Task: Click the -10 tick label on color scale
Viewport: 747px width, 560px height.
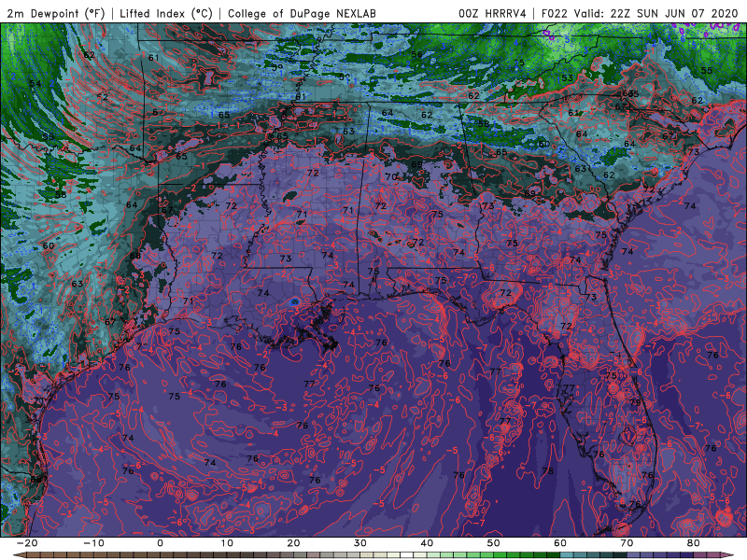Action: click(x=93, y=543)
